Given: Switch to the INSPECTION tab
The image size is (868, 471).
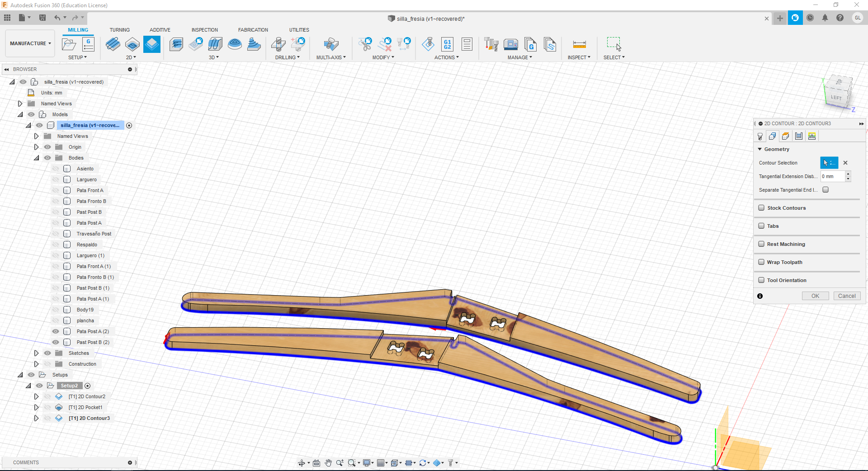Looking at the screenshot, I should (204, 30).
